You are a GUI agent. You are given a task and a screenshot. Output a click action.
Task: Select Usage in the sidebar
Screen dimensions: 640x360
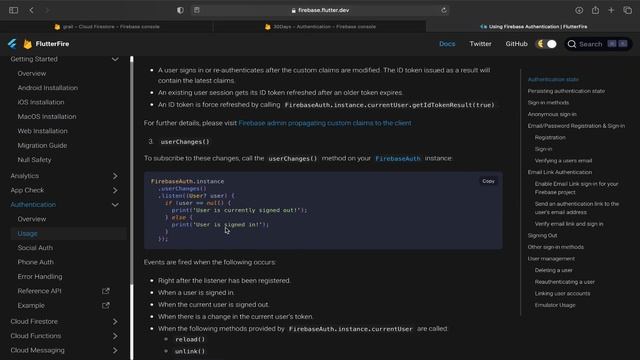click(x=27, y=233)
